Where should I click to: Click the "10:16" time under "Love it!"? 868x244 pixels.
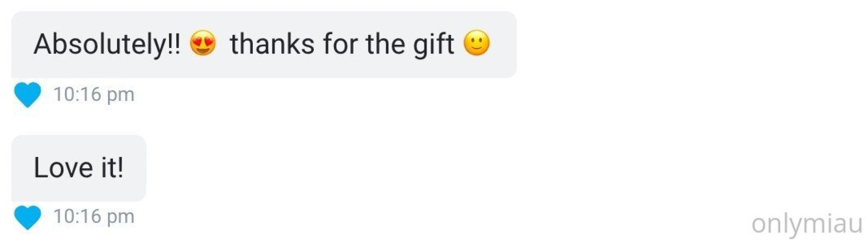(77, 216)
